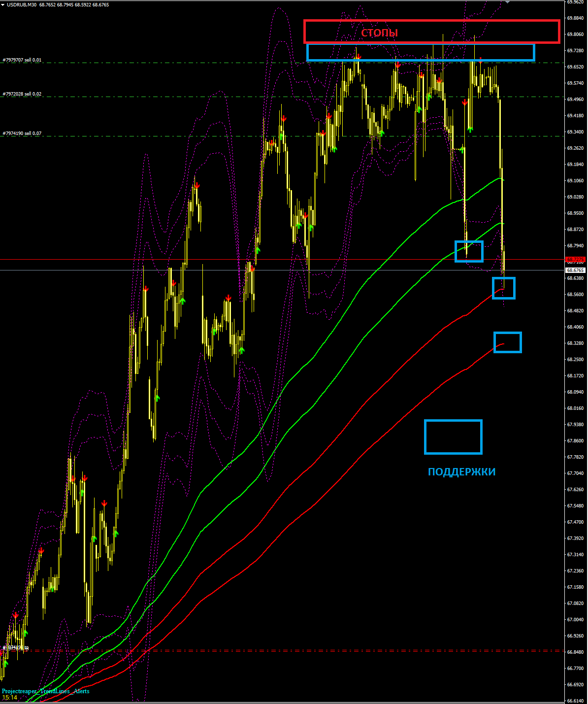Select order label #7979707 sell 0.01
This screenshot has width=588, height=704.
pos(22,60)
